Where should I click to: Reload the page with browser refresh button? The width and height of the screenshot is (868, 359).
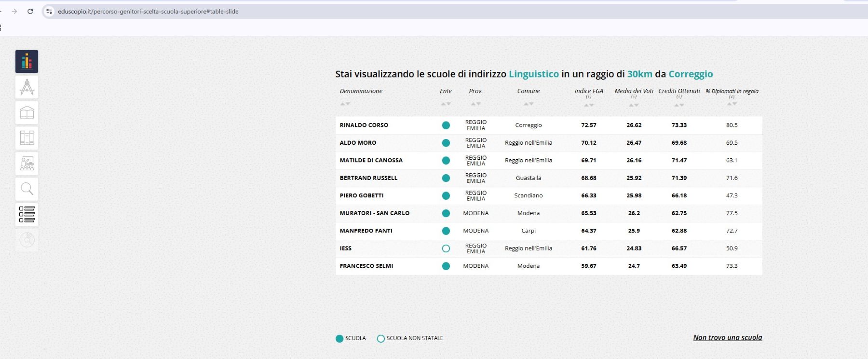30,12
